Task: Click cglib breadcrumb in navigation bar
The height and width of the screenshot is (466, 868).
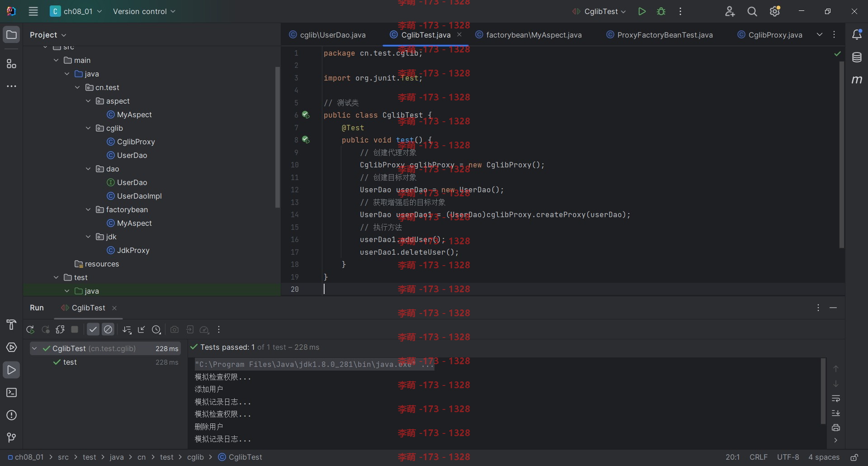Action: tap(195, 457)
